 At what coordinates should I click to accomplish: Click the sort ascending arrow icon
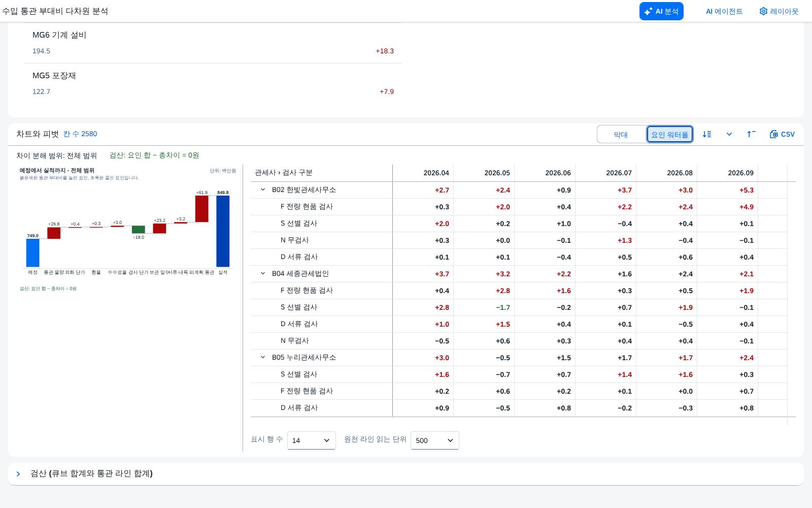pyautogui.click(x=751, y=134)
